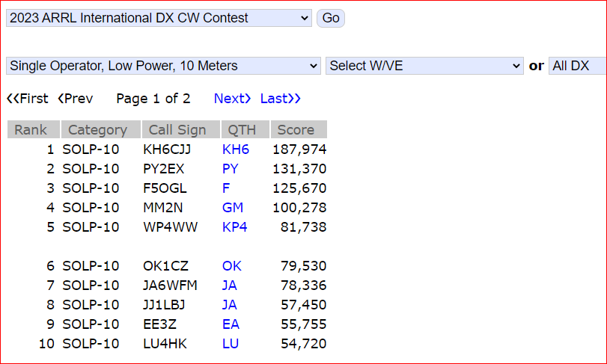Screen dimensions: 607x364
Task: Click SOLP-10 category in LU4HK row
Action: pyautogui.click(x=91, y=343)
